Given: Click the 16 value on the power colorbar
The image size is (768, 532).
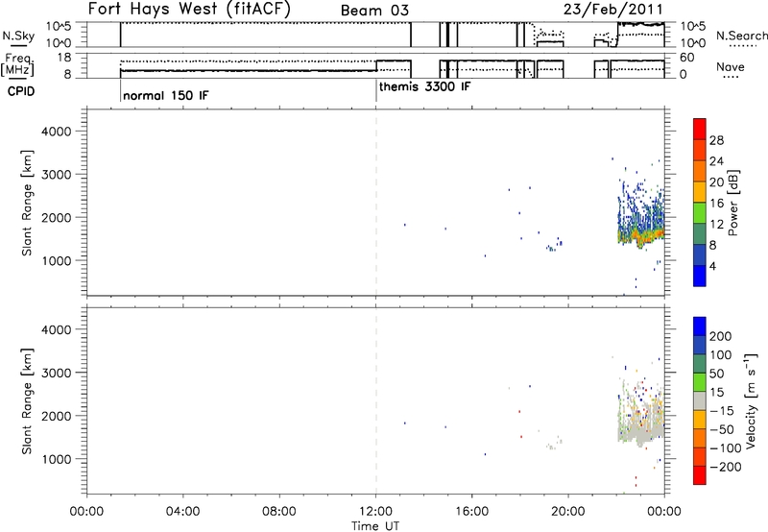Looking at the screenshot, I should pyautogui.click(x=716, y=204).
